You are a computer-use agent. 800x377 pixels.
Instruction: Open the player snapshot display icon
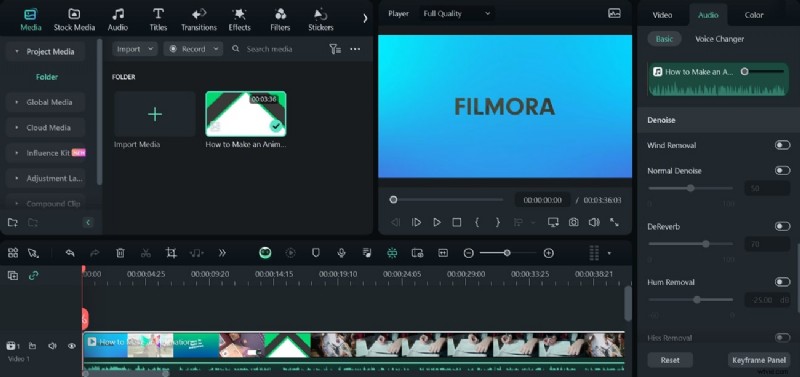click(614, 14)
